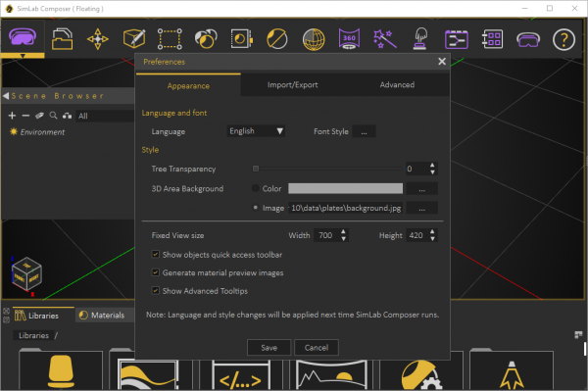Select the Color background radio button
This screenshot has height=391, width=588.
pyautogui.click(x=256, y=188)
